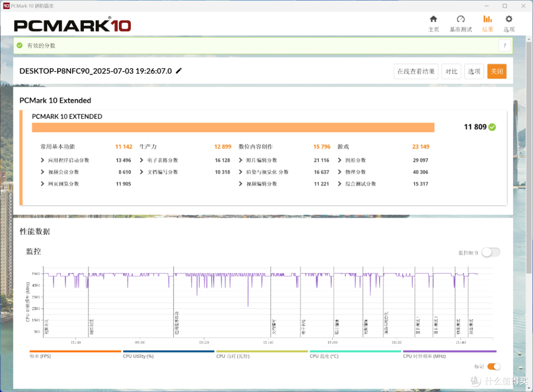The width and height of the screenshot is (533, 392).
Task: Select the 结果 results chart icon
Action: coord(488,19)
